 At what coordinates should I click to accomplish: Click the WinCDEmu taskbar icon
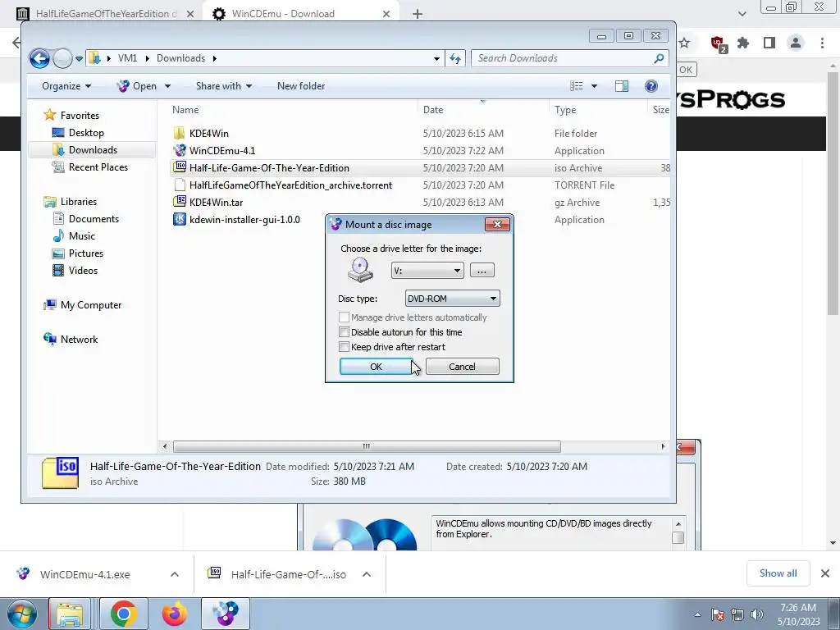tap(226, 614)
